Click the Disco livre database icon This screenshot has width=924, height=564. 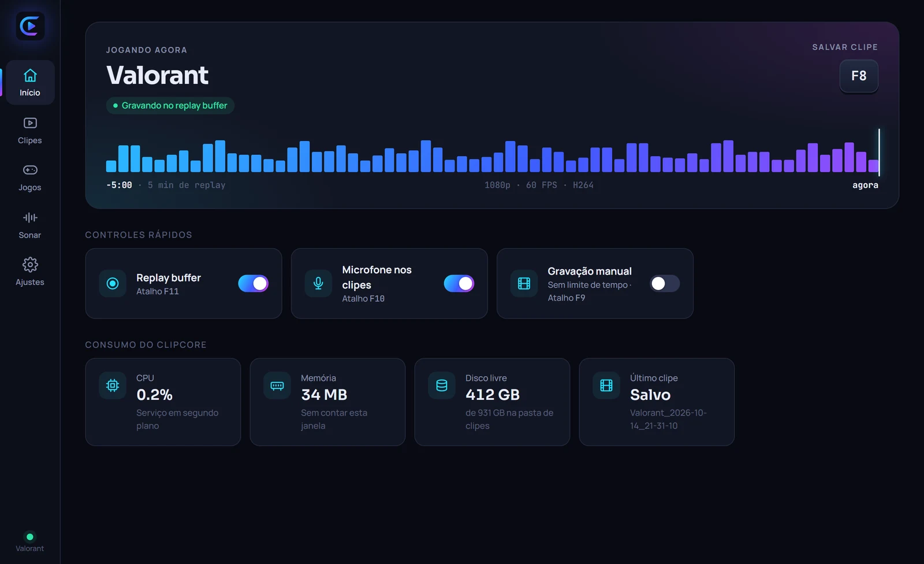click(x=442, y=385)
